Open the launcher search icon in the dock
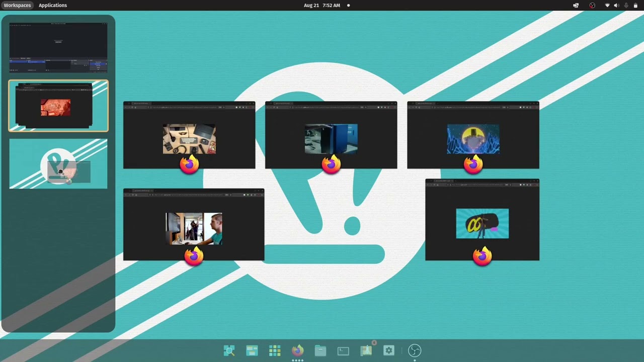Image resolution: width=644 pixels, height=362 pixels. (x=229, y=350)
